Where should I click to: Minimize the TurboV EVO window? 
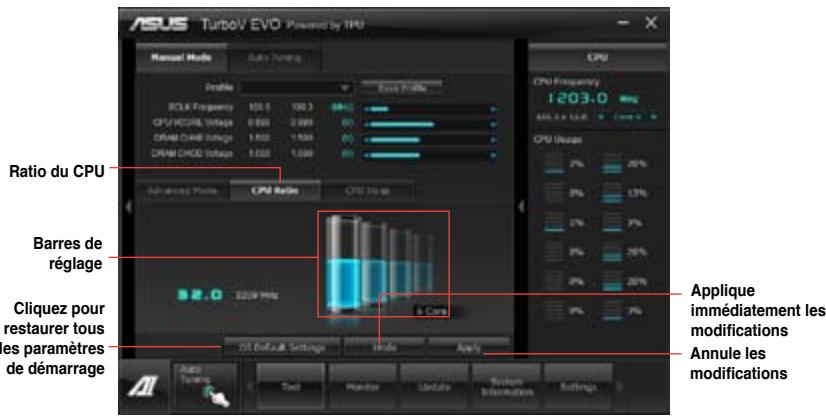point(623,23)
